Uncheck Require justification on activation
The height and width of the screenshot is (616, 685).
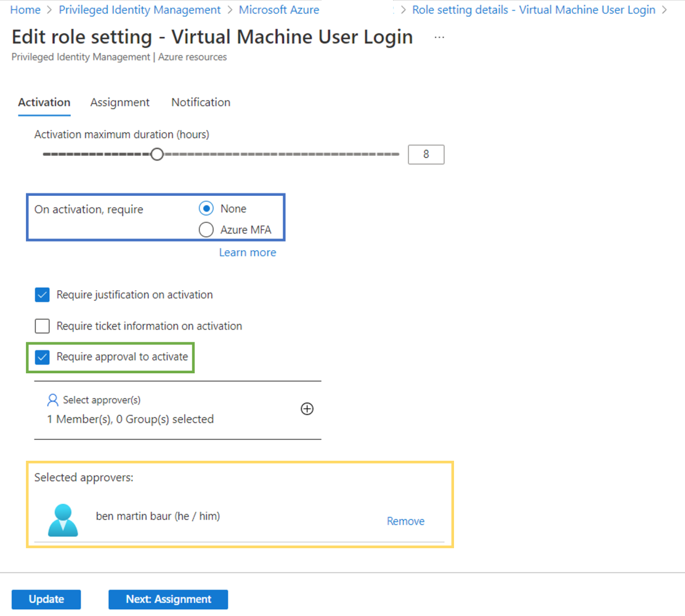click(42, 295)
